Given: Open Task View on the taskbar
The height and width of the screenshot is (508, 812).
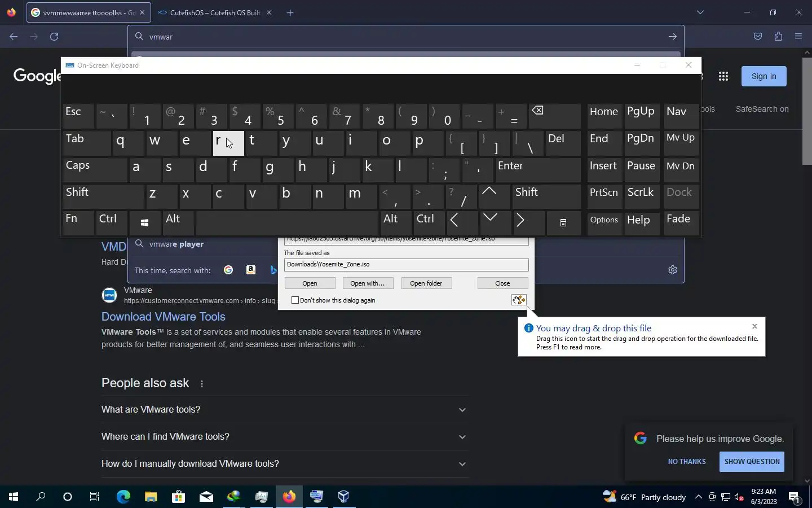Looking at the screenshot, I should click(95, 497).
